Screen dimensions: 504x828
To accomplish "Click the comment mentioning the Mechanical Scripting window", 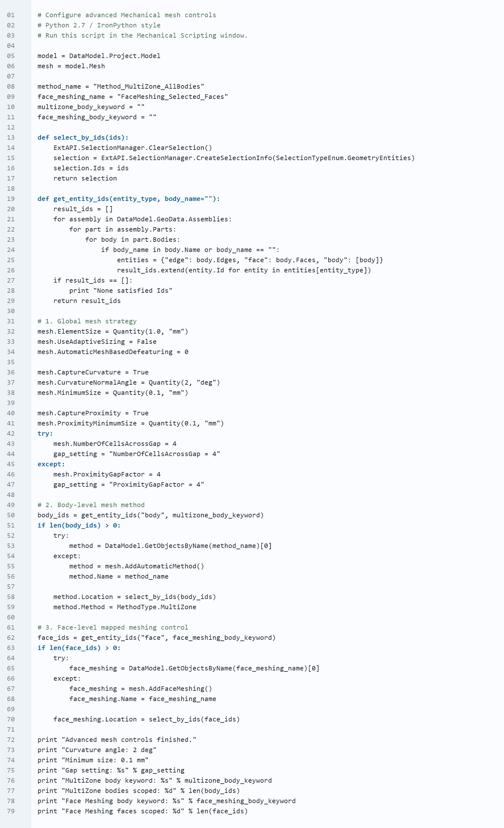I will [143, 36].
